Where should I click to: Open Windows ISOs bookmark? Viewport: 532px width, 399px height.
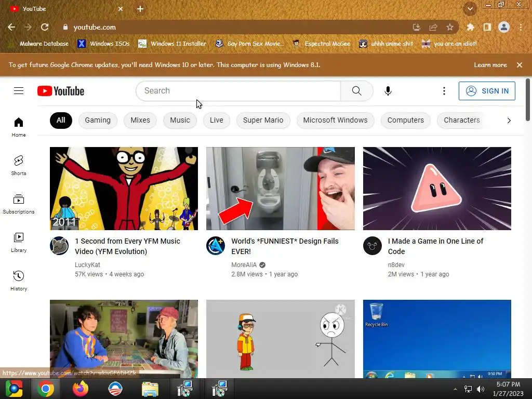[103, 44]
